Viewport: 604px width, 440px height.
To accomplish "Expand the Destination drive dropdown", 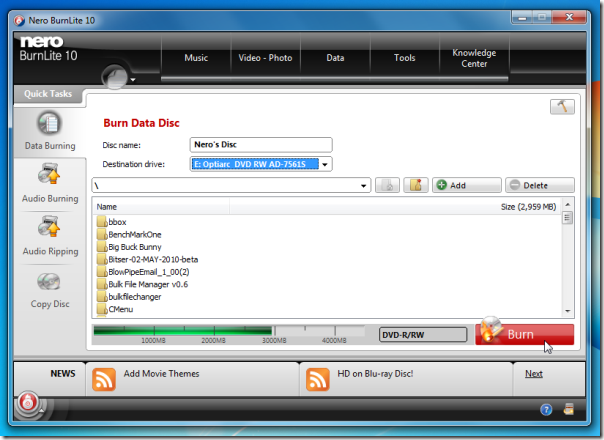I will pyautogui.click(x=325, y=164).
